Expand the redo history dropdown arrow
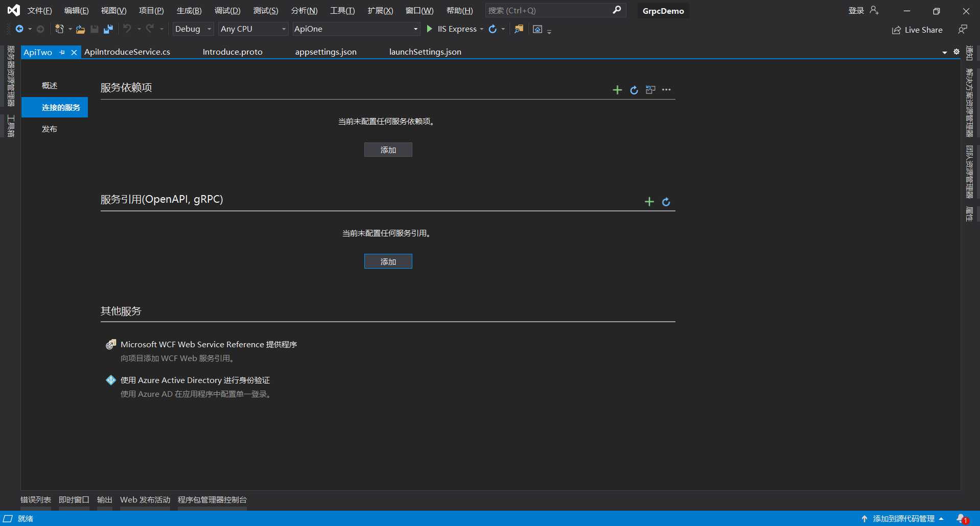The height and width of the screenshot is (526, 980). tap(161, 29)
